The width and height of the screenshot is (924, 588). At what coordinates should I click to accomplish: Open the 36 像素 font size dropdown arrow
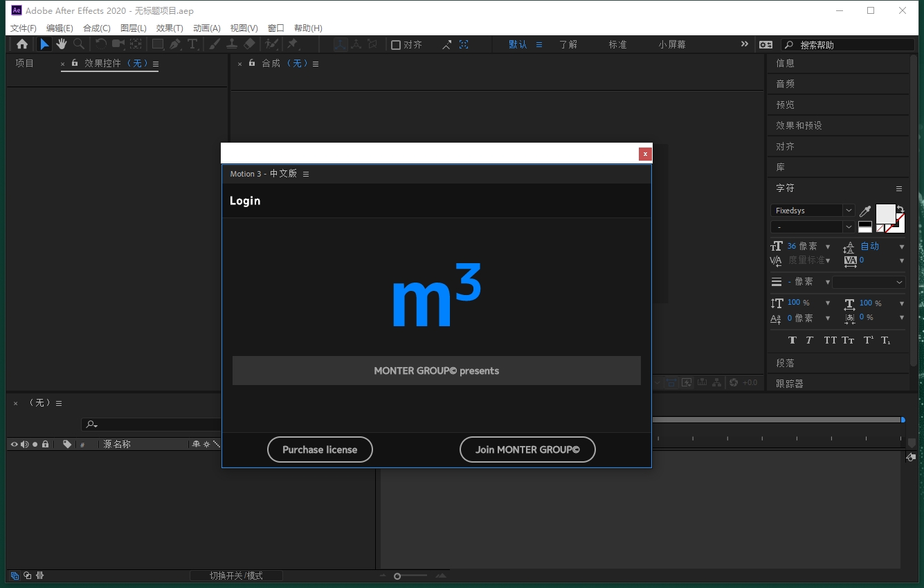coord(828,247)
